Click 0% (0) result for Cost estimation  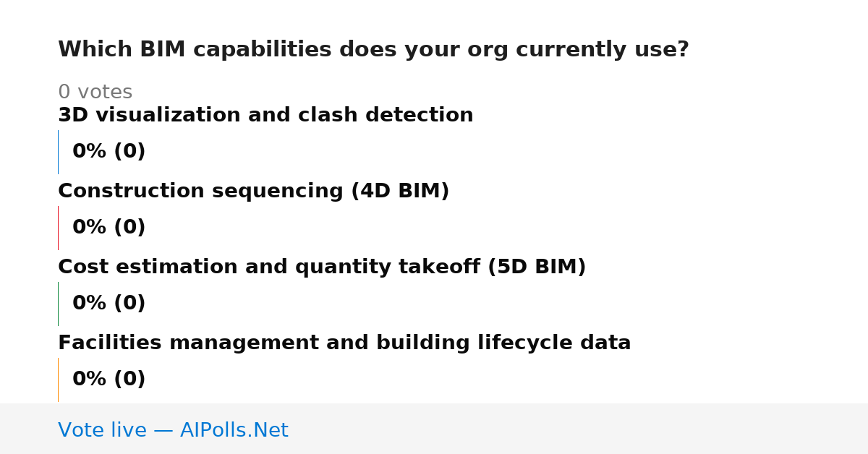pos(109,304)
